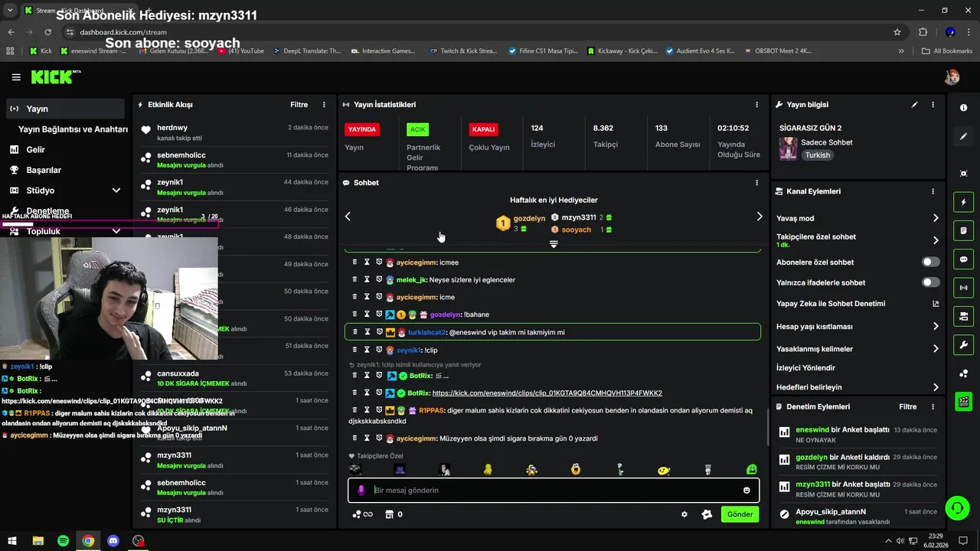Screen dimensions: 980x551
Task: Click the external link icon for Yapay Zeka Denetimi
Action: coord(936,304)
